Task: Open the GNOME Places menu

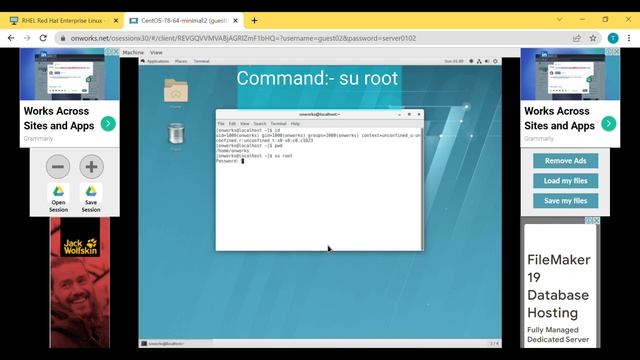Action: (x=181, y=61)
